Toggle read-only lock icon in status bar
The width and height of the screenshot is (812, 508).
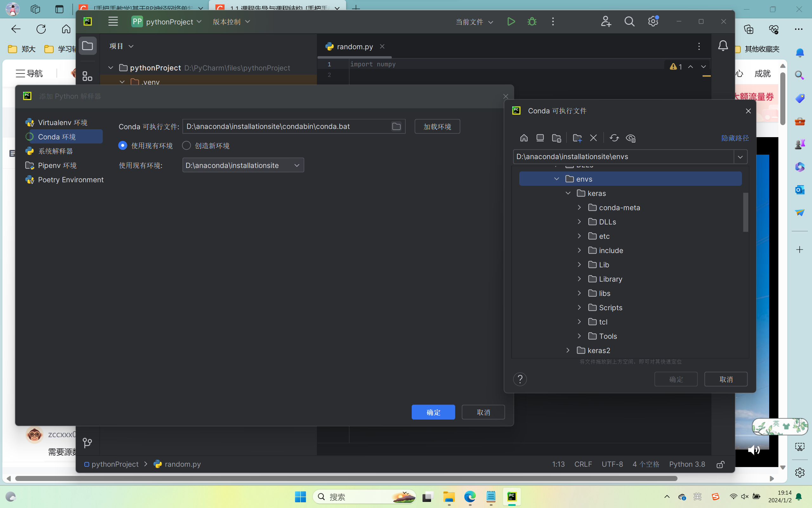pyautogui.click(x=720, y=464)
